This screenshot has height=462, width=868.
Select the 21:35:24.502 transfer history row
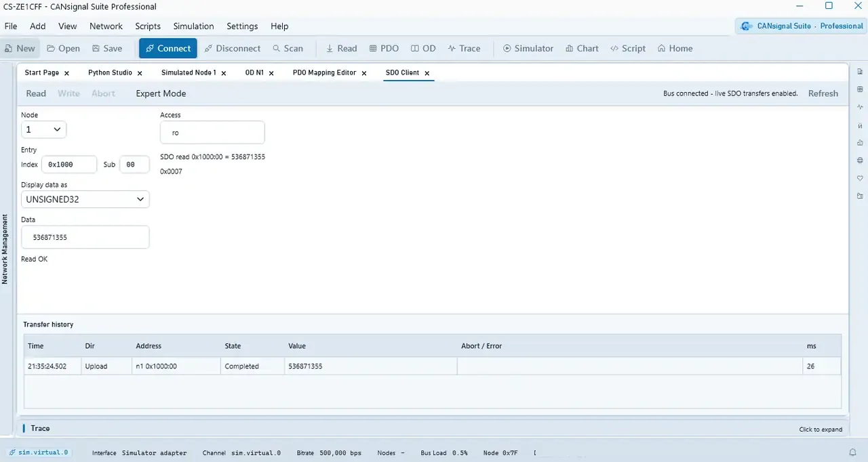pos(433,366)
